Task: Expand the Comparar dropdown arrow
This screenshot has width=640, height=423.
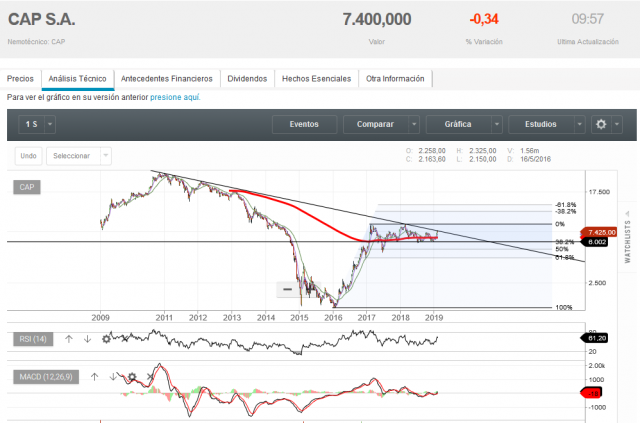Action: tap(414, 124)
